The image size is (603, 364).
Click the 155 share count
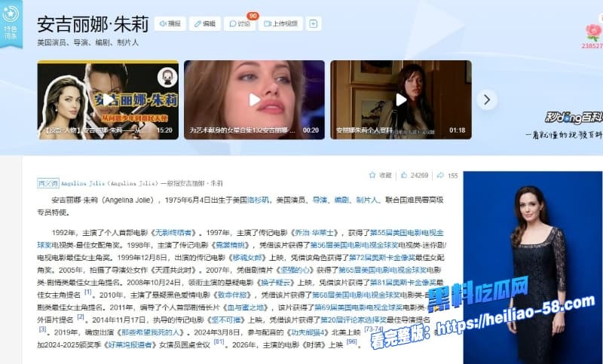pos(453,176)
